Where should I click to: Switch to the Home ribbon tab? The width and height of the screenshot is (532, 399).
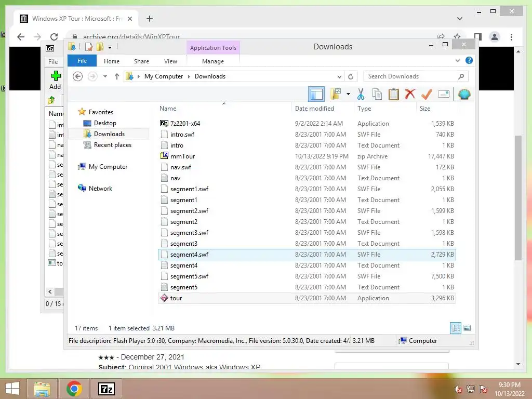112,61
